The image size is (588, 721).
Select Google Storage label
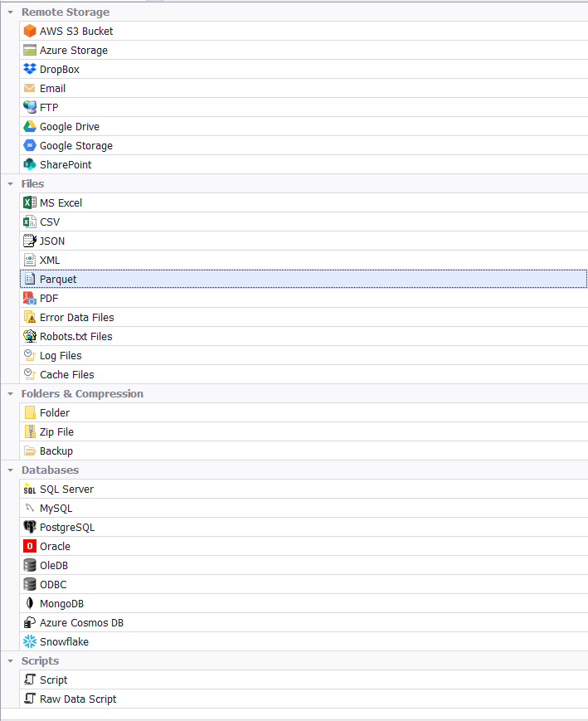pos(75,146)
